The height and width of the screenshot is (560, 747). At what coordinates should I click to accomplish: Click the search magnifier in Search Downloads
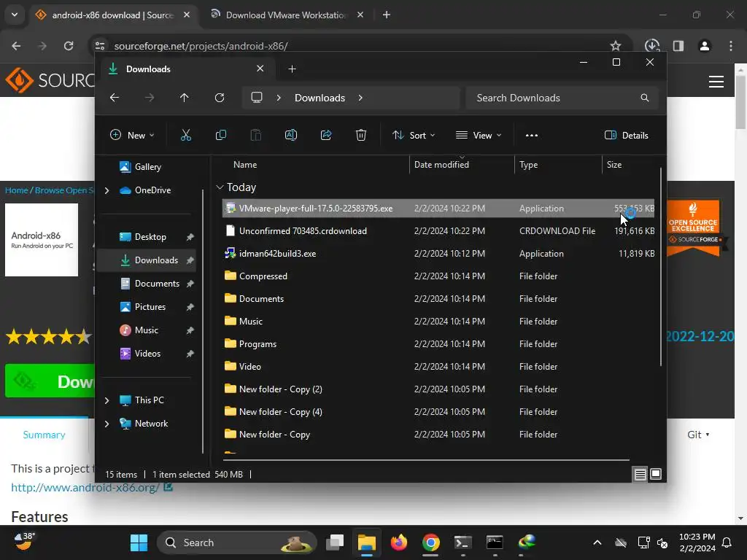tap(645, 98)
